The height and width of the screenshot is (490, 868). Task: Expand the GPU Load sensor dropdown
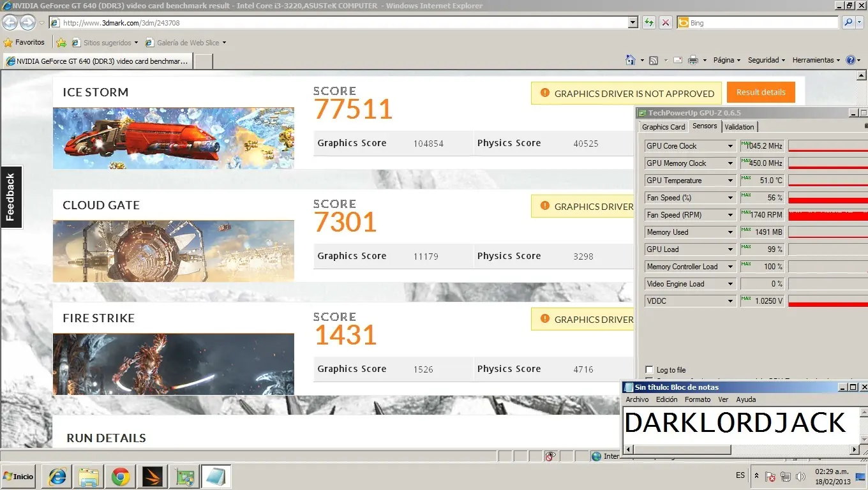click(730, 249)
